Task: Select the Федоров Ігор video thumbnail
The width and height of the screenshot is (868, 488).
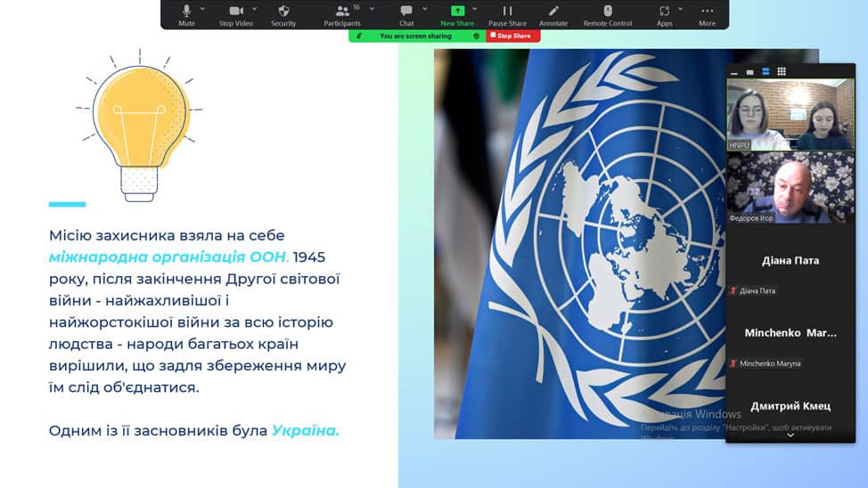Action: click(790, 188)
